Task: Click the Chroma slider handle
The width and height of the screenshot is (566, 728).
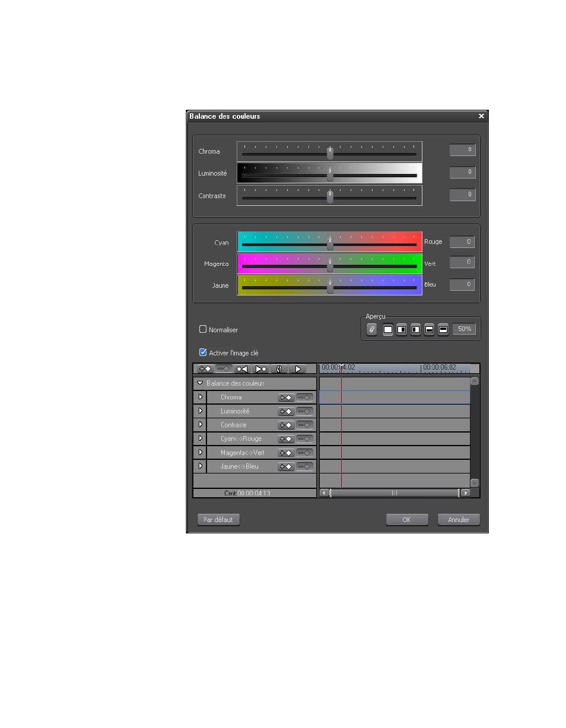Action: tap(330, 154)
